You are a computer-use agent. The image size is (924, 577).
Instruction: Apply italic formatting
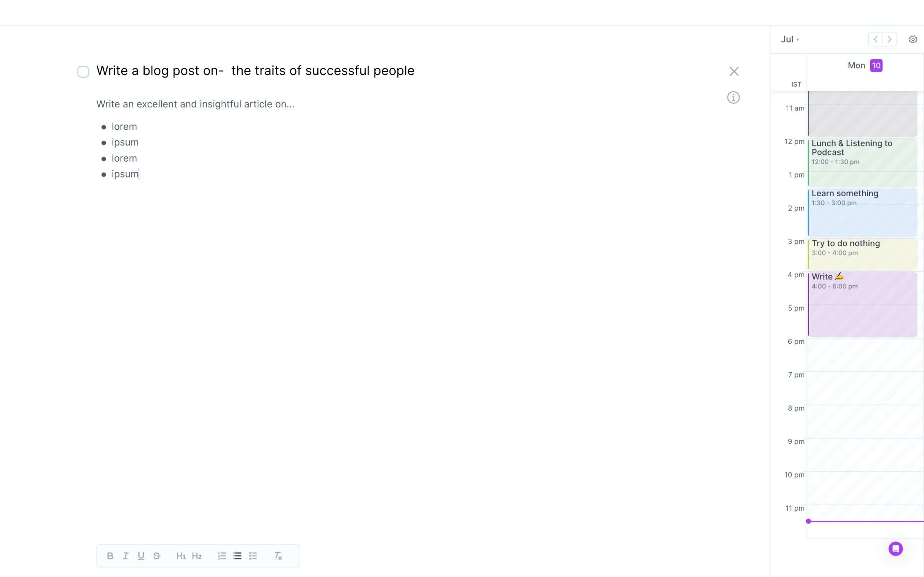[x=125, y=556]
